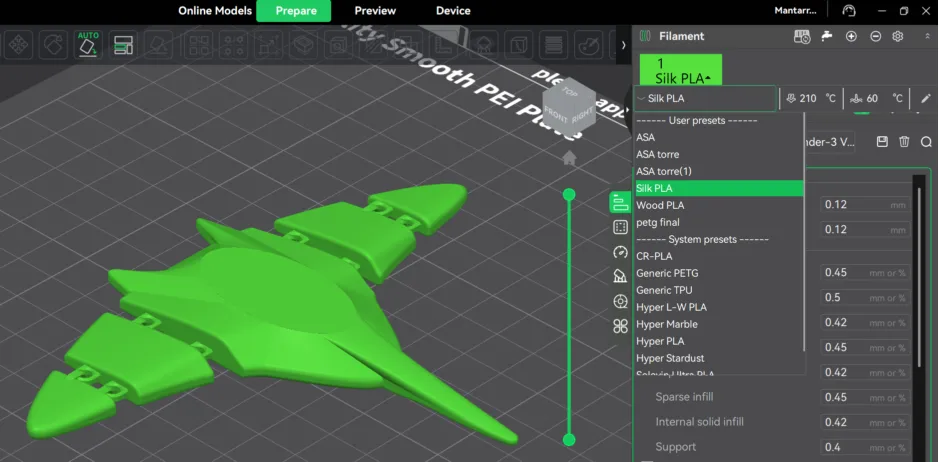Switch to the Prepare tab

pos(293,11)
